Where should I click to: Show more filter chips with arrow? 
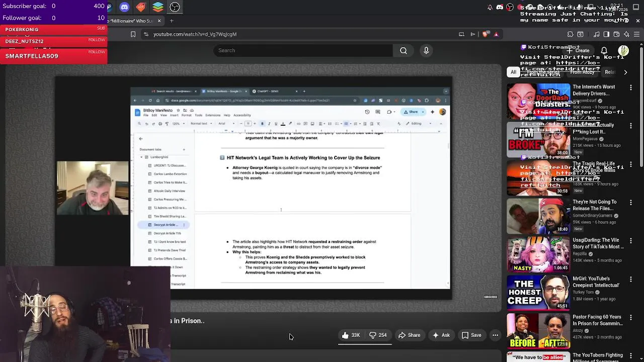pos(625,72)
